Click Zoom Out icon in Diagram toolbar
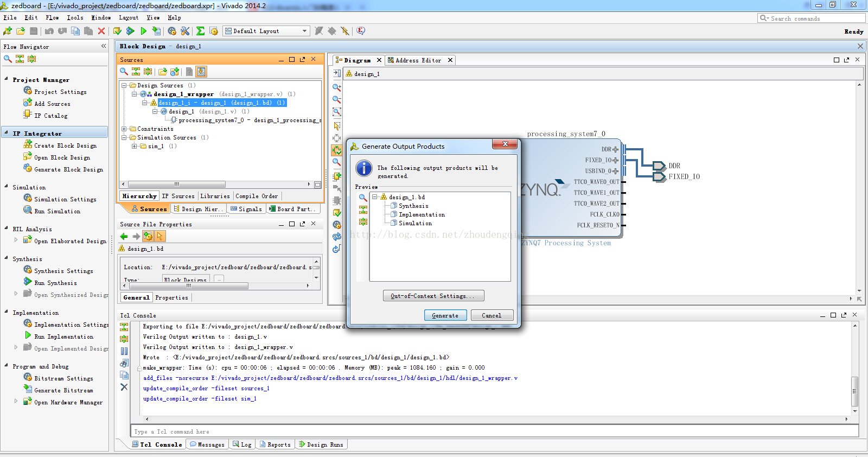This screenshot has height=457, width=868. point(337,99)
